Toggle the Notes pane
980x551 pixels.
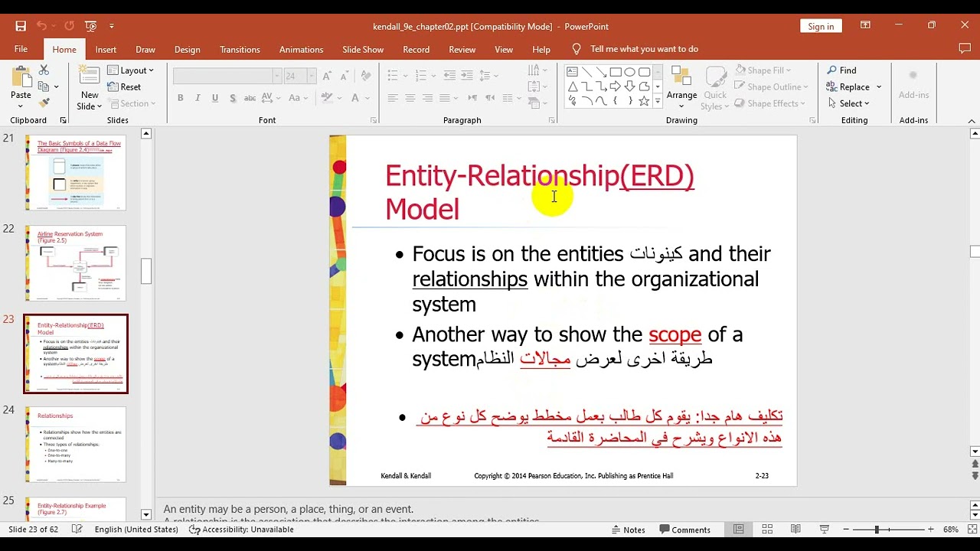tap(629, 530)
